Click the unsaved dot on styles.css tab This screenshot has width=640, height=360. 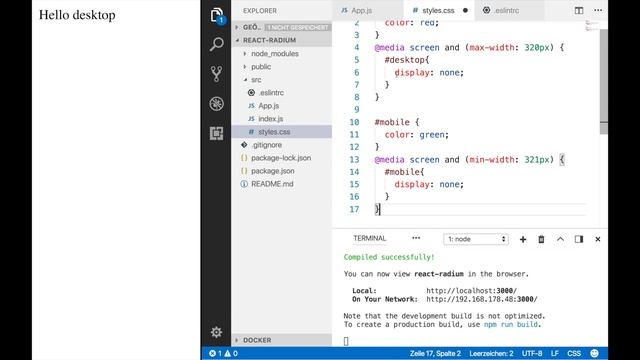click(465, 11)
